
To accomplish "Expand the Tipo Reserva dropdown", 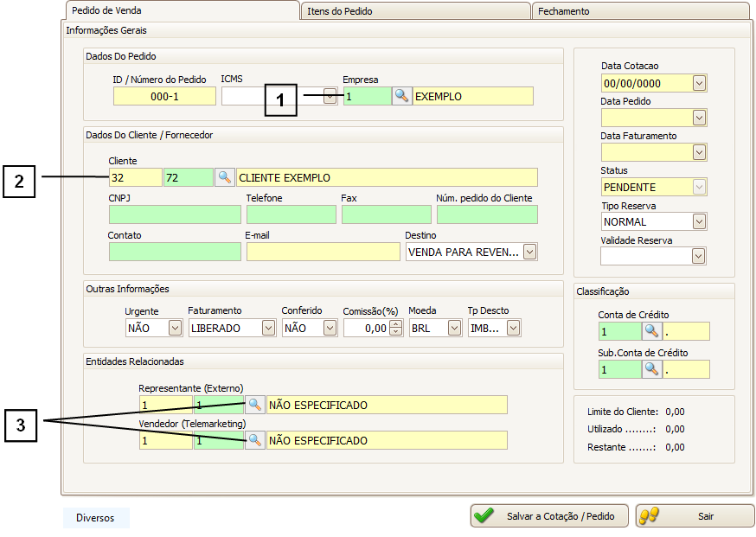I will [x=699, y=222].
